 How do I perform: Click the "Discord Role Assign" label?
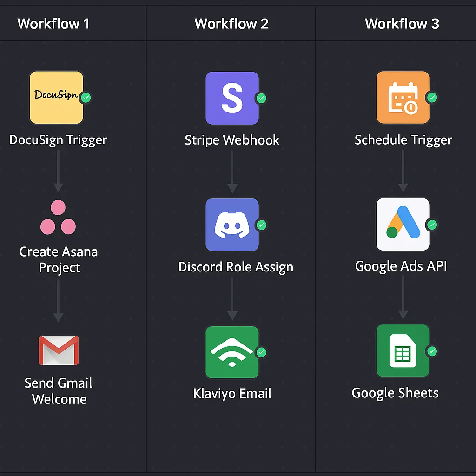[236, 267]
